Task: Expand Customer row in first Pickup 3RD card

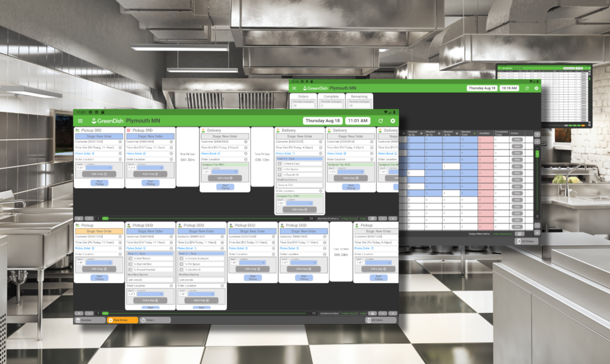Action: pyautogui.click(x=120, y=142)
